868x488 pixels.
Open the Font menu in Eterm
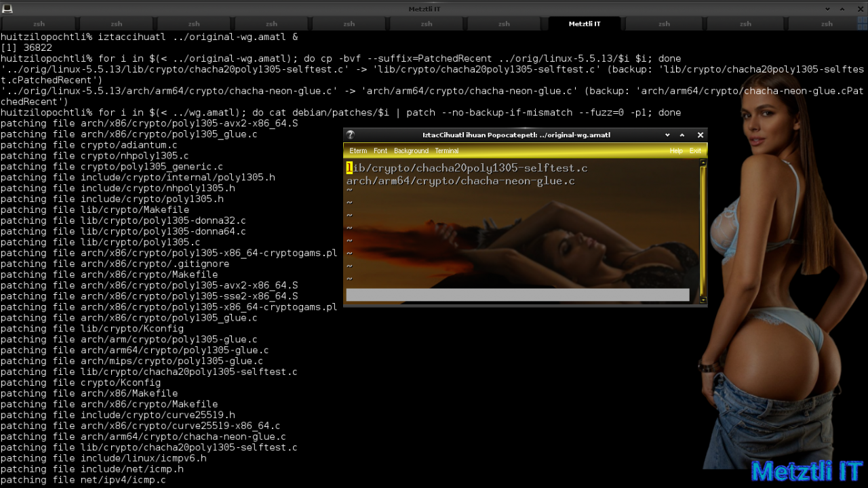click(x=380, y=150)
